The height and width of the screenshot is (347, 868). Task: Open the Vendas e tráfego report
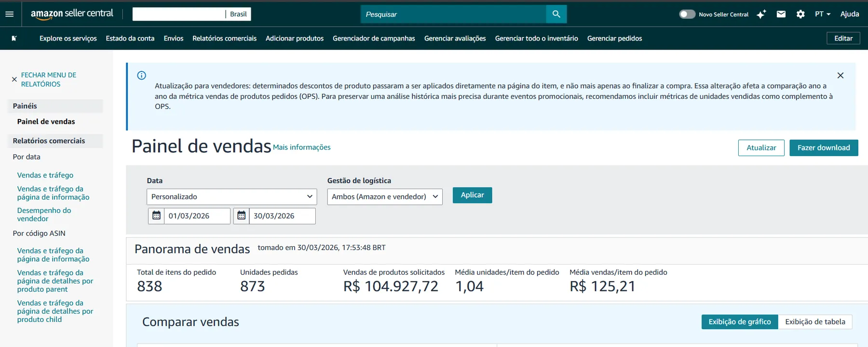[45, 175]
